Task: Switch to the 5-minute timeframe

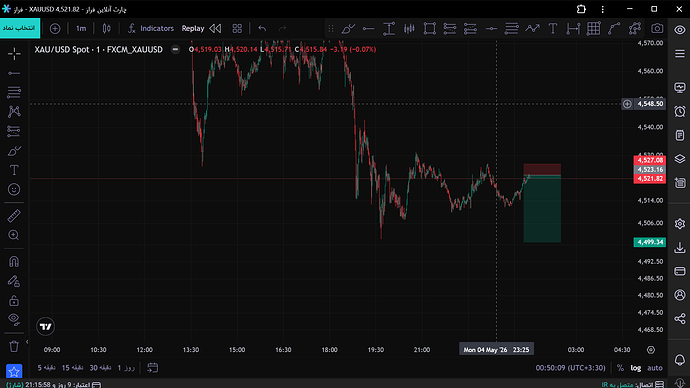Action: (x=47, y=368)
